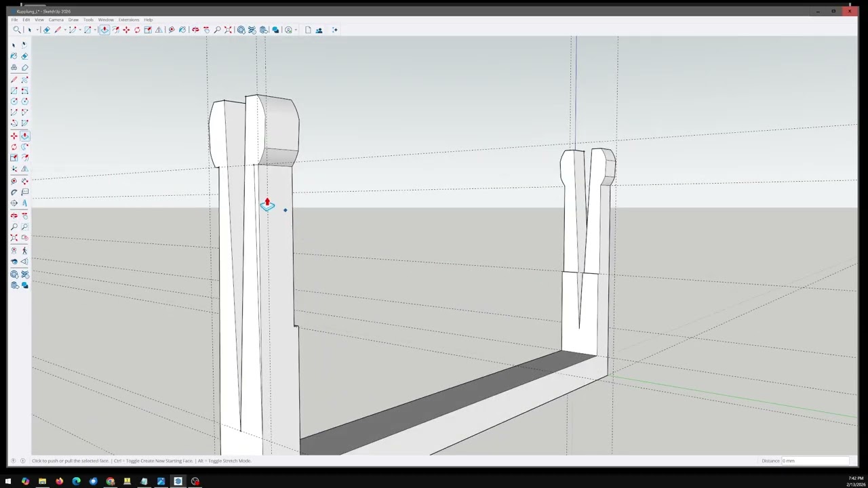Choose the Polygon tool in left toolbar

coord(24,102)
